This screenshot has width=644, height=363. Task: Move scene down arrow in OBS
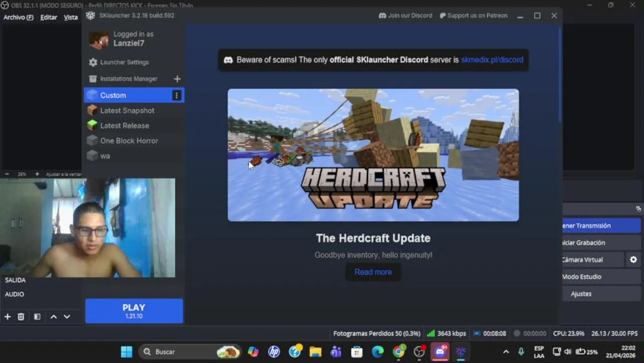click(67, 317)
